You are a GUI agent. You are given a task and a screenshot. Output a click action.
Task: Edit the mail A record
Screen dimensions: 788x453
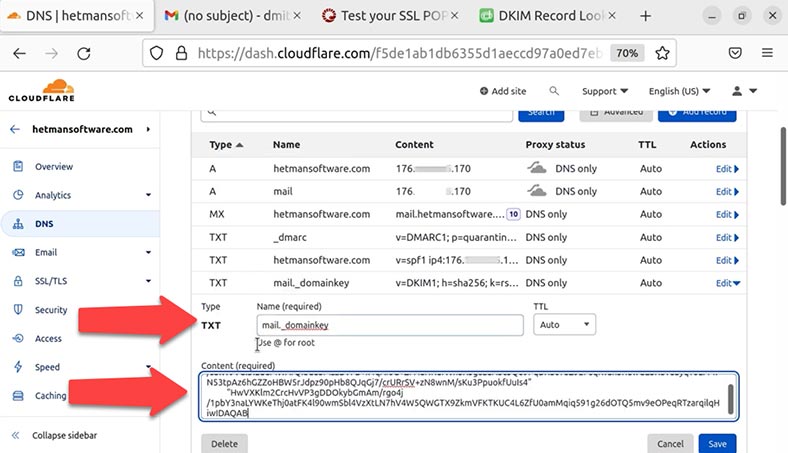(x=727, y=192)
